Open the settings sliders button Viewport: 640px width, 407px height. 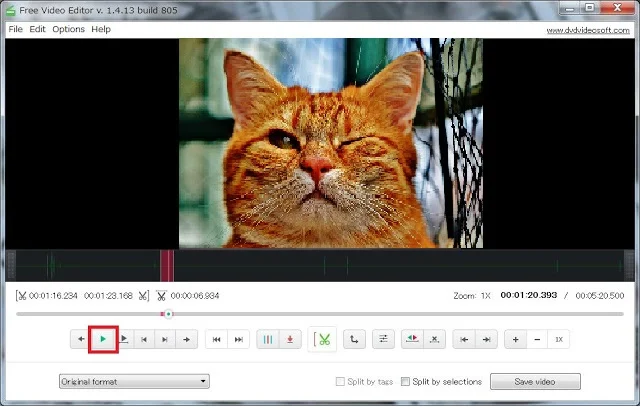383,339
